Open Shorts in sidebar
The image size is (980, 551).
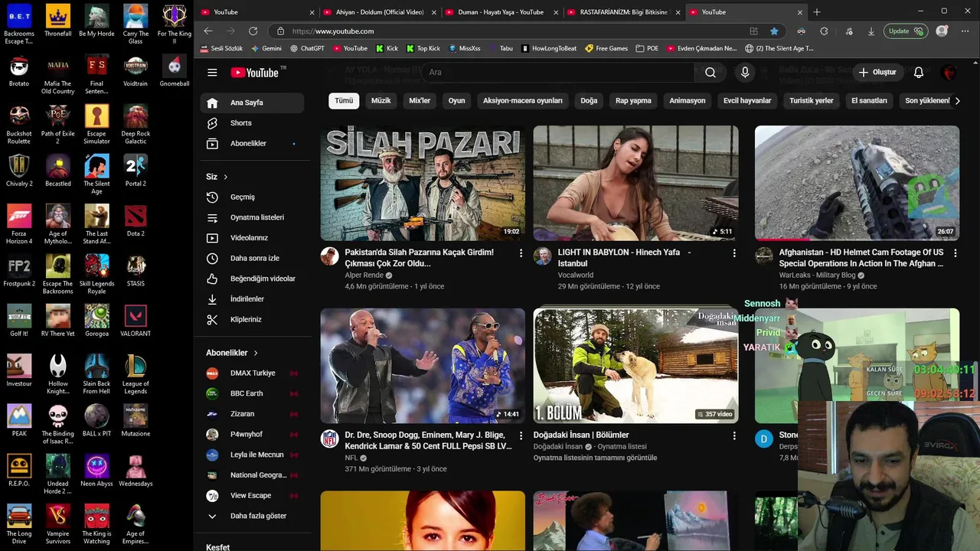point(251,122)
